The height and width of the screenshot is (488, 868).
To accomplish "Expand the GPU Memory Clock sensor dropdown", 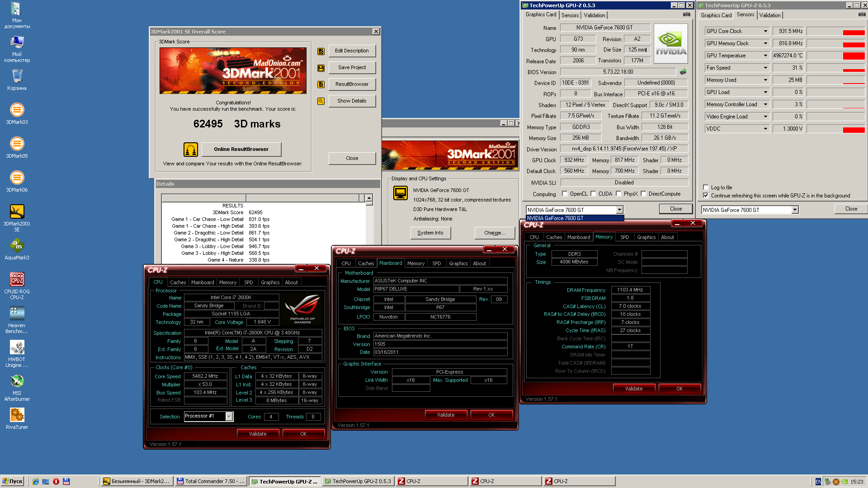I will tap(765, 43).
